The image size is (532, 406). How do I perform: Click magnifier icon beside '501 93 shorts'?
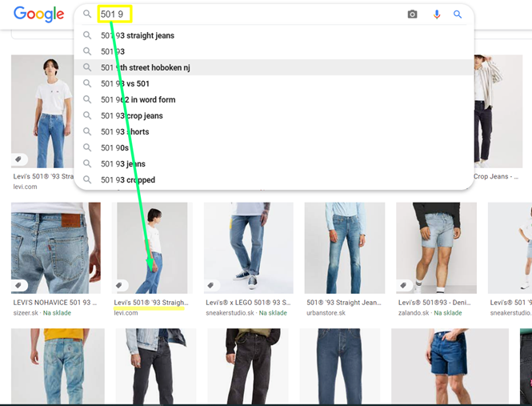pyautogui.click(x=87, y=132)
